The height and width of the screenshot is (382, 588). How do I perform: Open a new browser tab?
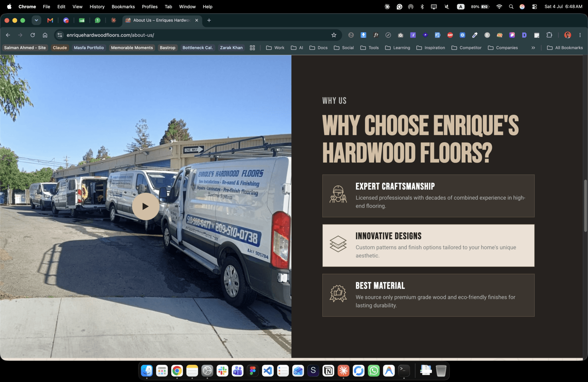point(209,20)
